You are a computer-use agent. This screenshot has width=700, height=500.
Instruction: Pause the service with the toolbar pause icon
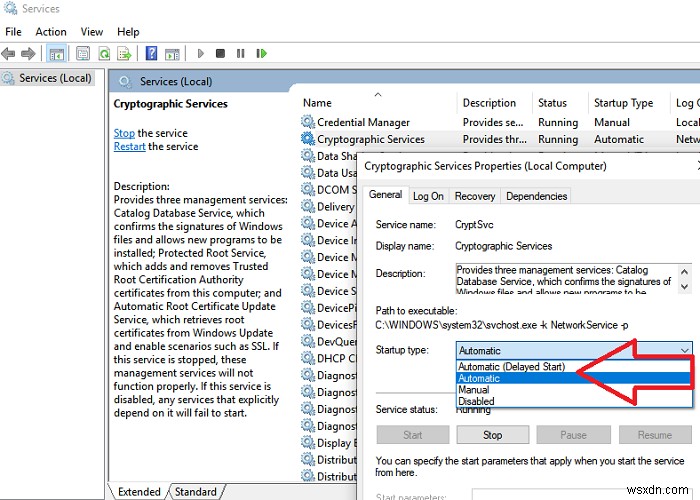pos(241,54)
